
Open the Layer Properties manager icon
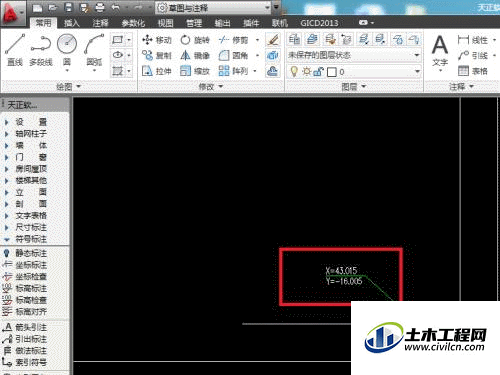[x=294, y=39]
